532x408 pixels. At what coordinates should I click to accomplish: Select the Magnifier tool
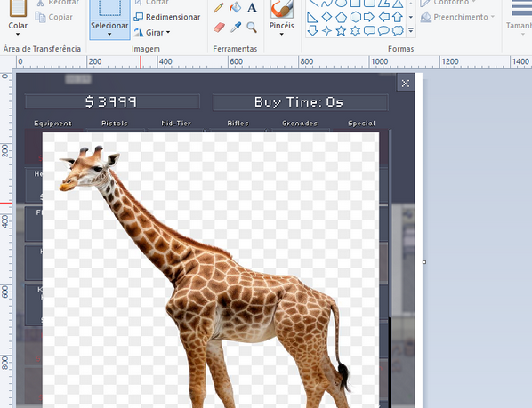[x=252, y=27]
